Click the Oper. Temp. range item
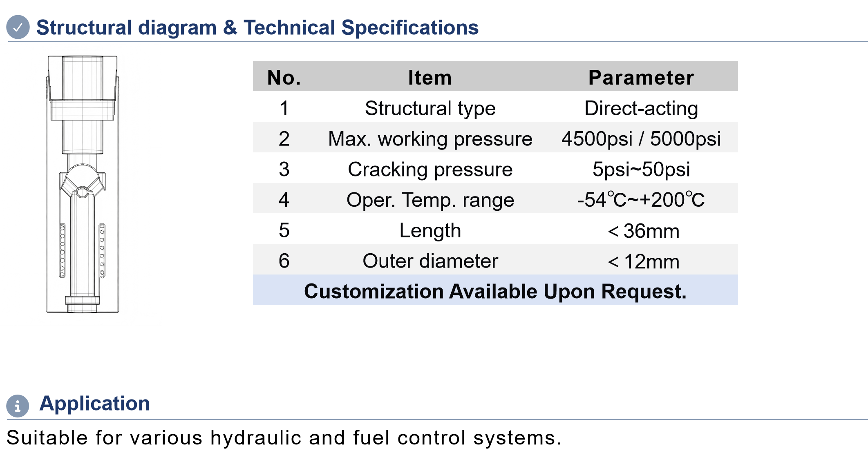The height and width of the screenshot is (462, 868). coord(430,200)
